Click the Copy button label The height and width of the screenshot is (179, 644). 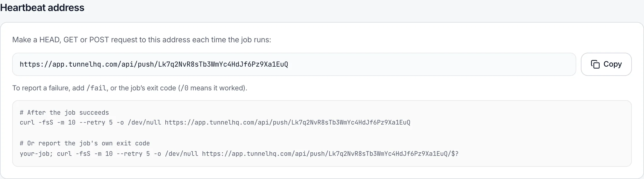(x=612, y=64)
